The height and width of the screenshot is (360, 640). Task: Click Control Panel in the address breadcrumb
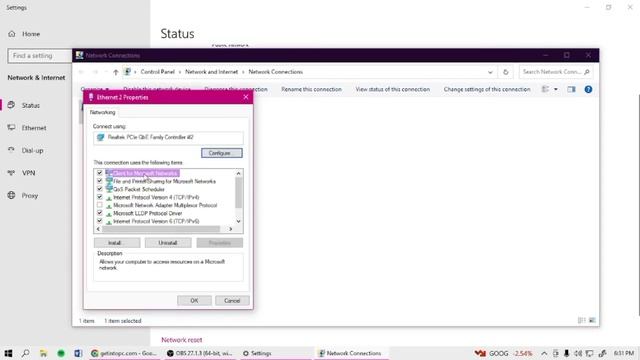point(157,72)
